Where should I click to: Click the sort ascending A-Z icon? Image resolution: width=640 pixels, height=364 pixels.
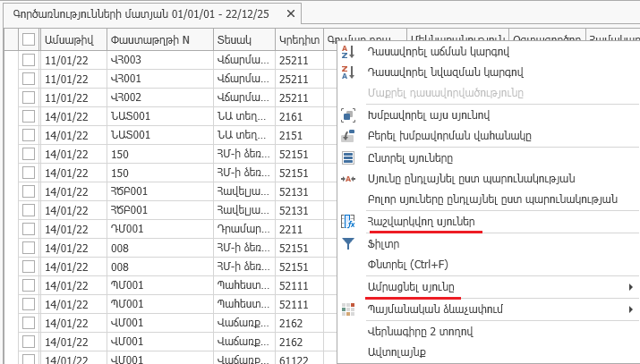coord(349,52)
